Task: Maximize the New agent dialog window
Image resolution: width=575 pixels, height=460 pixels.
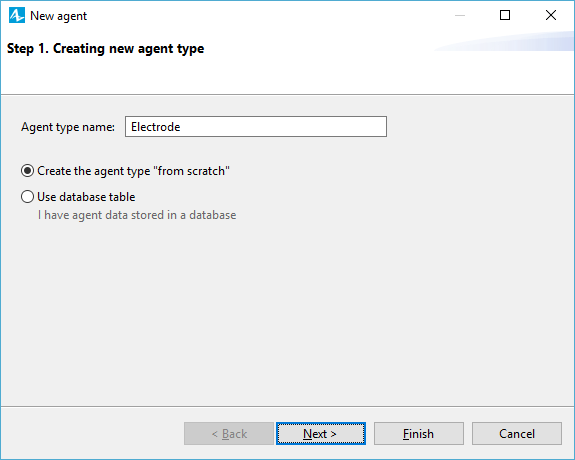Action: pos(505,15)
